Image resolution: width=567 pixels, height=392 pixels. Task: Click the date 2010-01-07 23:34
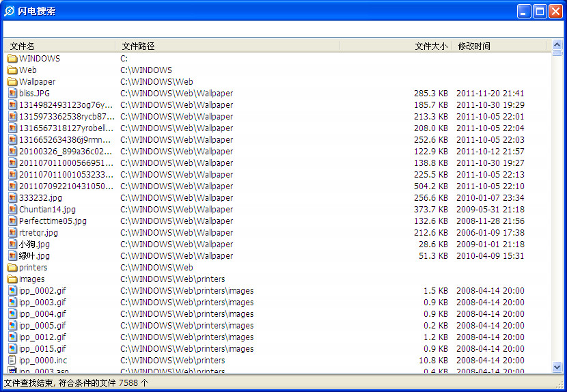490,198
